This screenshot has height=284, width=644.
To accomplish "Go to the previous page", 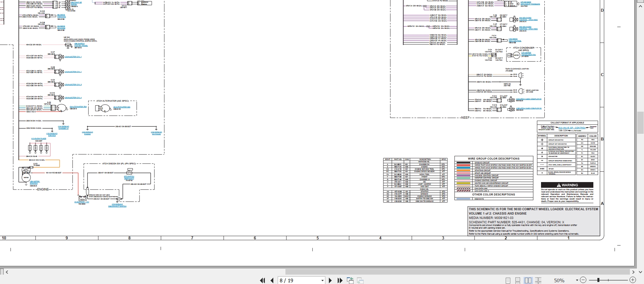I will (272, 280).
